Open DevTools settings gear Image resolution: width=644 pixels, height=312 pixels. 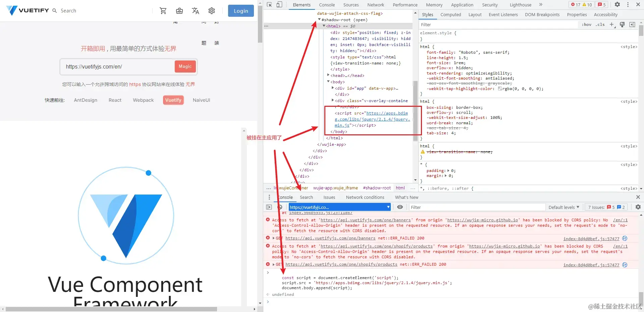[617, 5]
